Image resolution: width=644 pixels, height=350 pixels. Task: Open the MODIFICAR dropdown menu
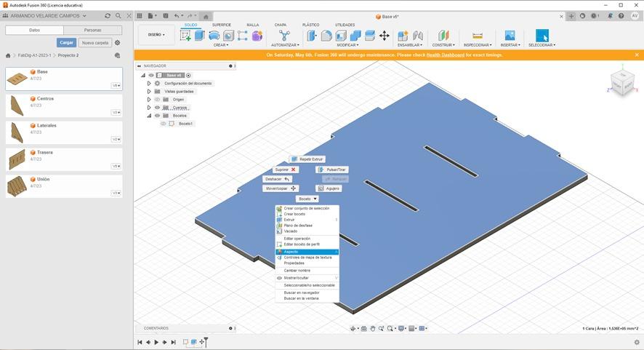[x=347, y=45]
